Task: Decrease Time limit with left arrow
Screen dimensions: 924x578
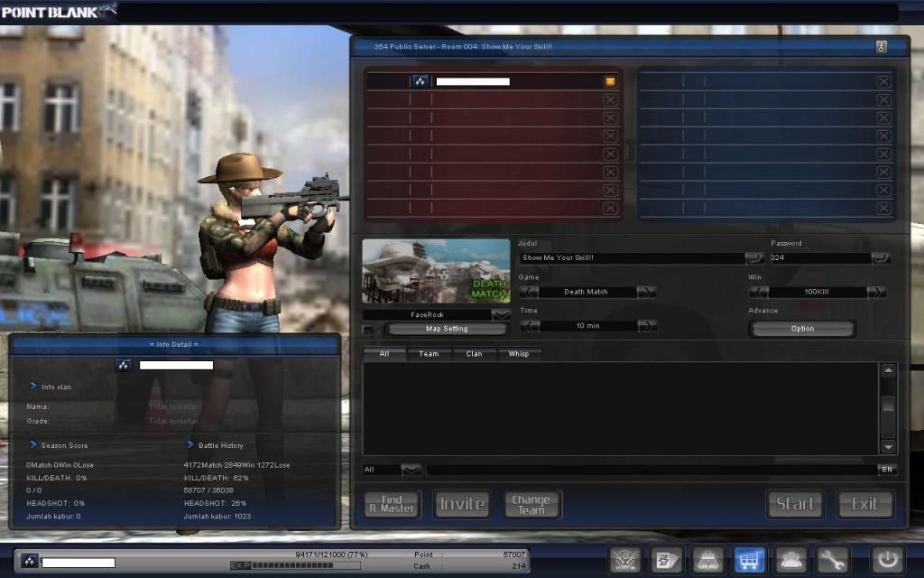Action: coord(529,325)
